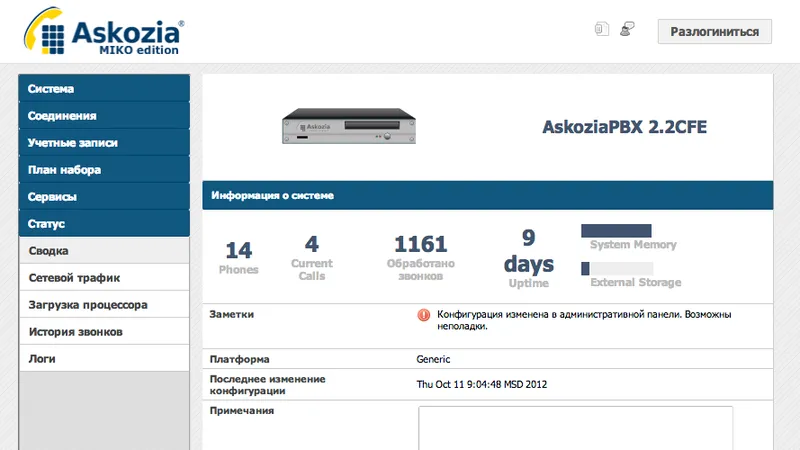Collapse the Статус menu section

pyautogui.click(x=104, y=223)
